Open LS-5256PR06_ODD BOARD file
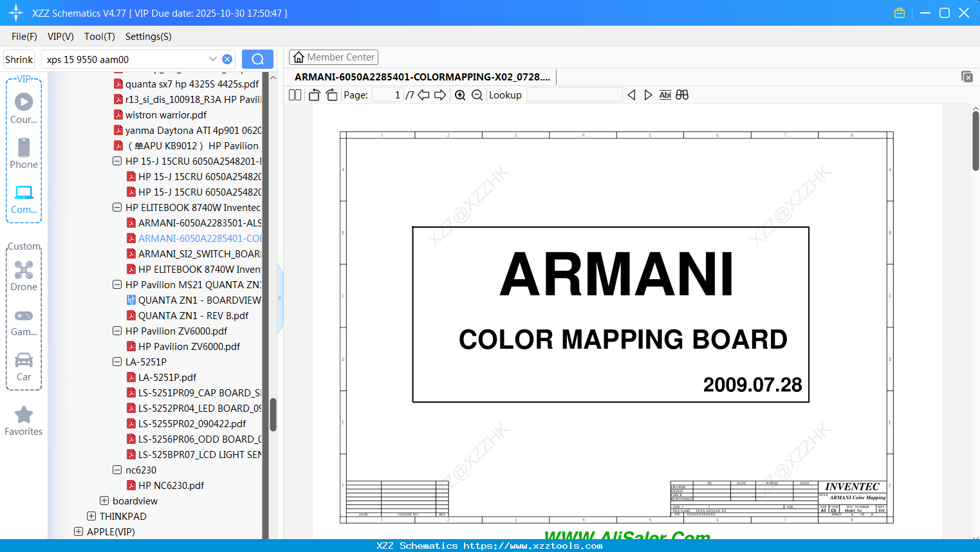Image resolution: width=980 pixels, height=552 pixels. 194,439
